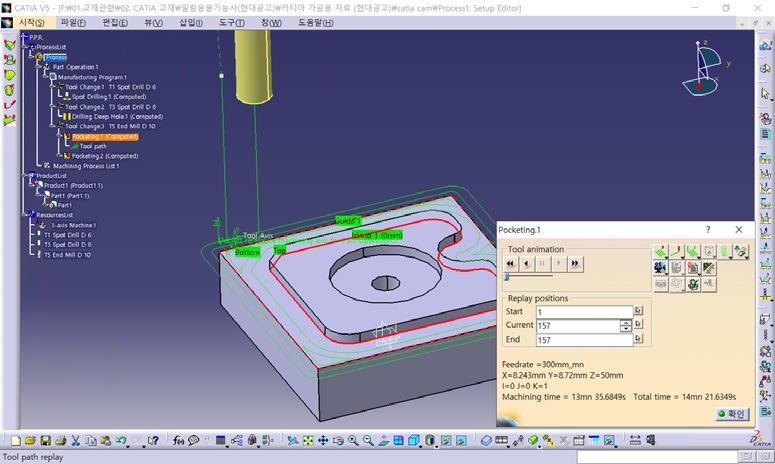The height and width of the screenshot is (464, 775).
Task: Click the 확인 button in Pocketing dialog
Action: point(731,413)
